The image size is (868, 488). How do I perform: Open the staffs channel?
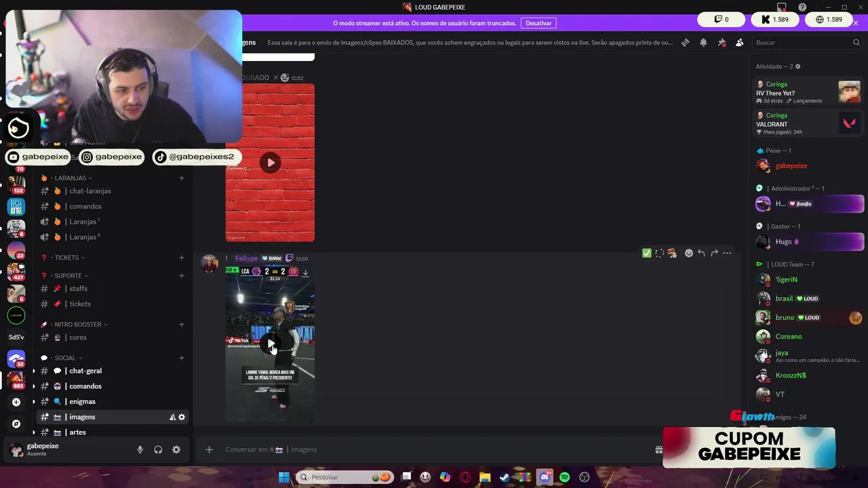pyautogui.click(x=113, y=289)
